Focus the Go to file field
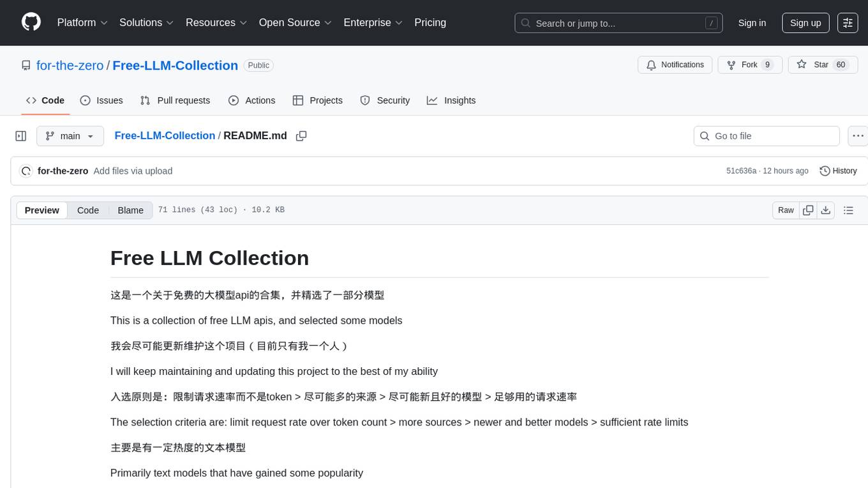The height and width of the screenshot is (488, 868). tap(767, 136)
